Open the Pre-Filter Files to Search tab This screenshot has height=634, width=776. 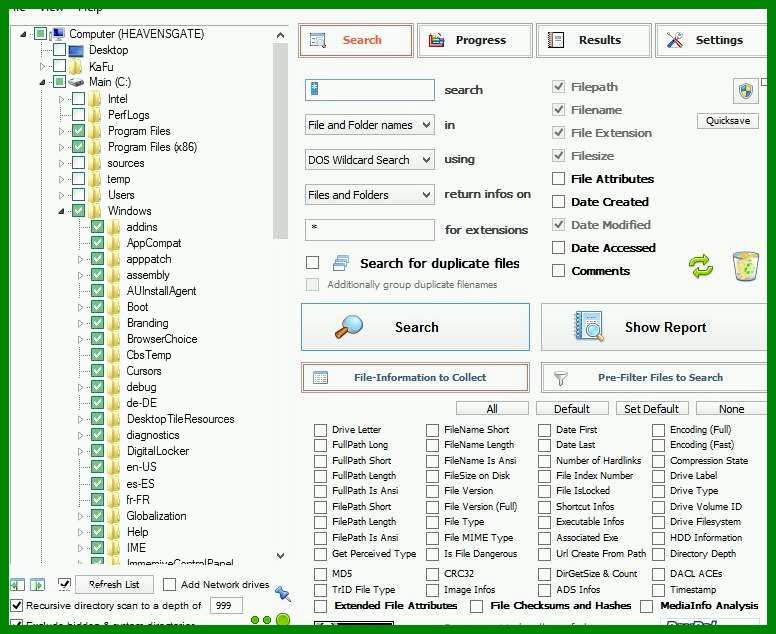(x=654, y=378)
